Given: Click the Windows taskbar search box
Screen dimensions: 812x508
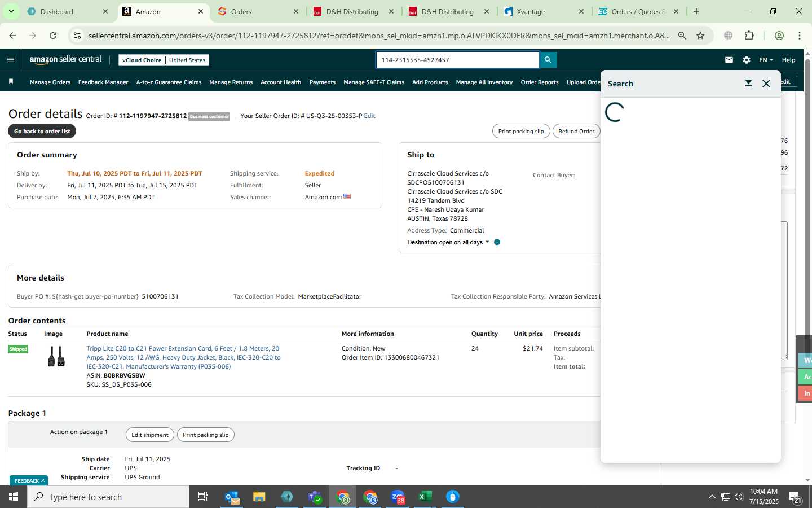Looking at the screenshot, I should tap(108, 497).
